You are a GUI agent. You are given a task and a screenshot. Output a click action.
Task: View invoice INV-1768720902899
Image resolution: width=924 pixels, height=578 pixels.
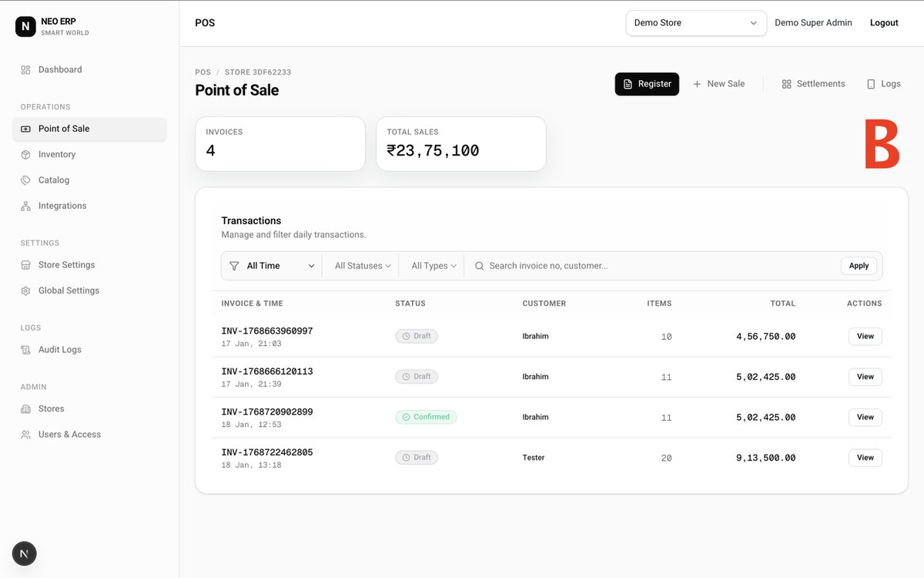tap(865, 418)
